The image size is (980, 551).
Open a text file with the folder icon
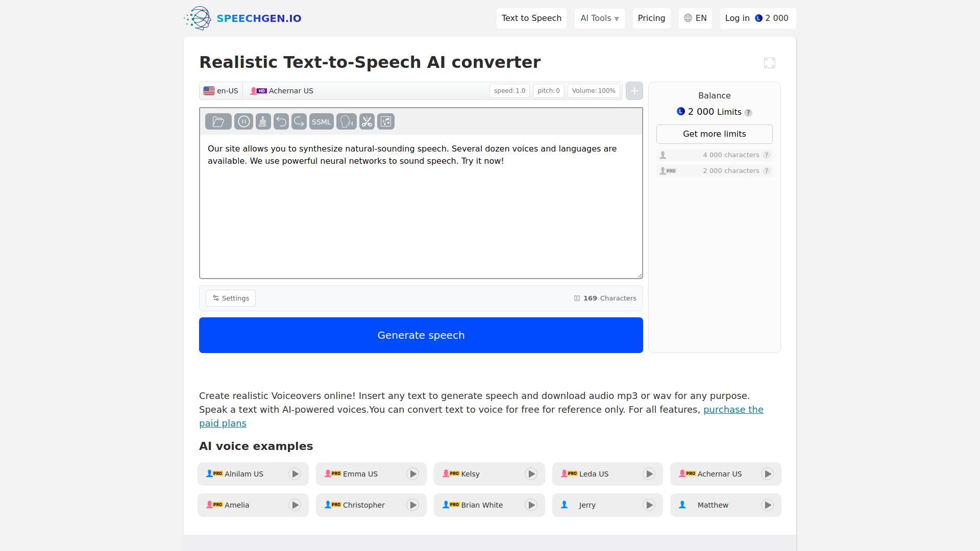pos(218,121)
